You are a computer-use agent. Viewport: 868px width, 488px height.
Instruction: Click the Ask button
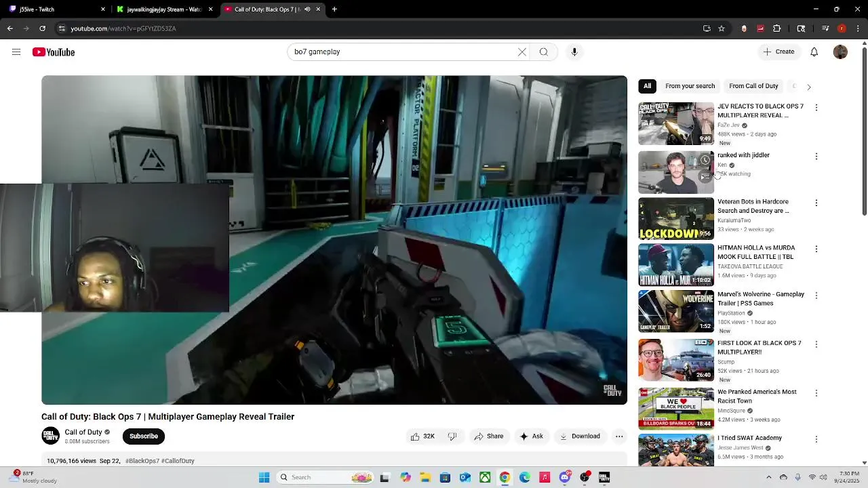(531, 436)
